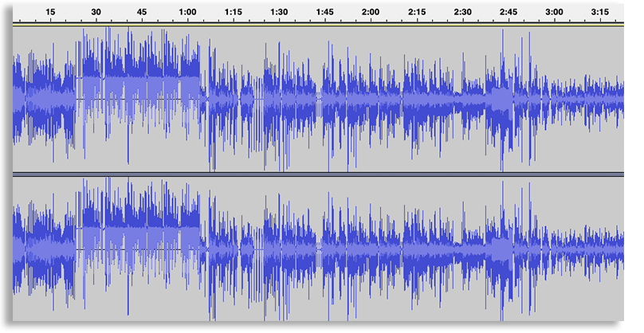Click the 15 second mark on timeline ruler
This screenshot has width=644, height=333.
(50, 12)
